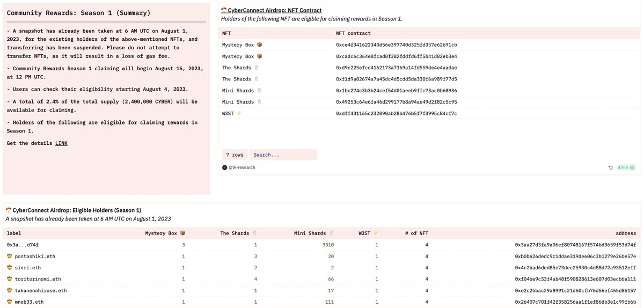Click the ENS emoji icon beside sinri.eth

pos(10,267)
